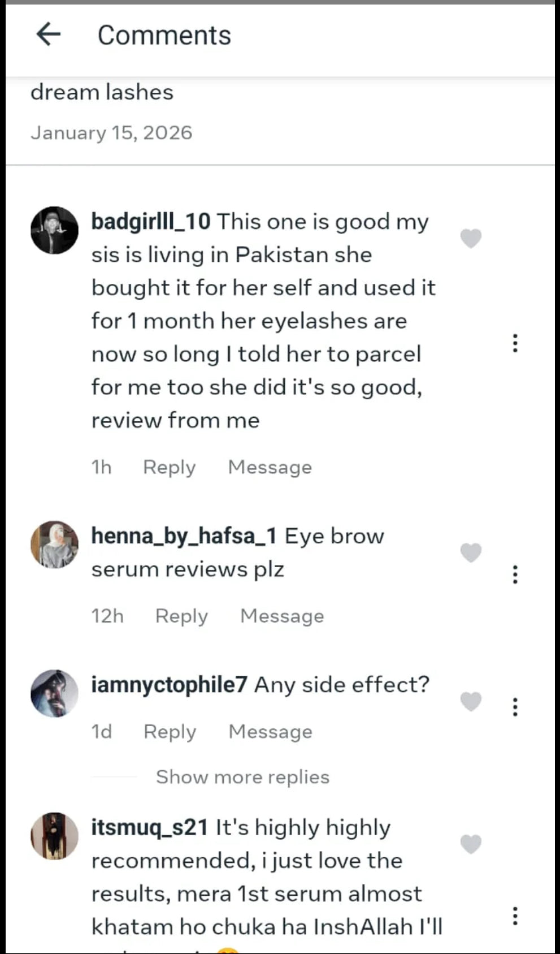Open badgirlll_10's profile picture
This screenshot has height=954, width=560.
(x=54, y=230)
